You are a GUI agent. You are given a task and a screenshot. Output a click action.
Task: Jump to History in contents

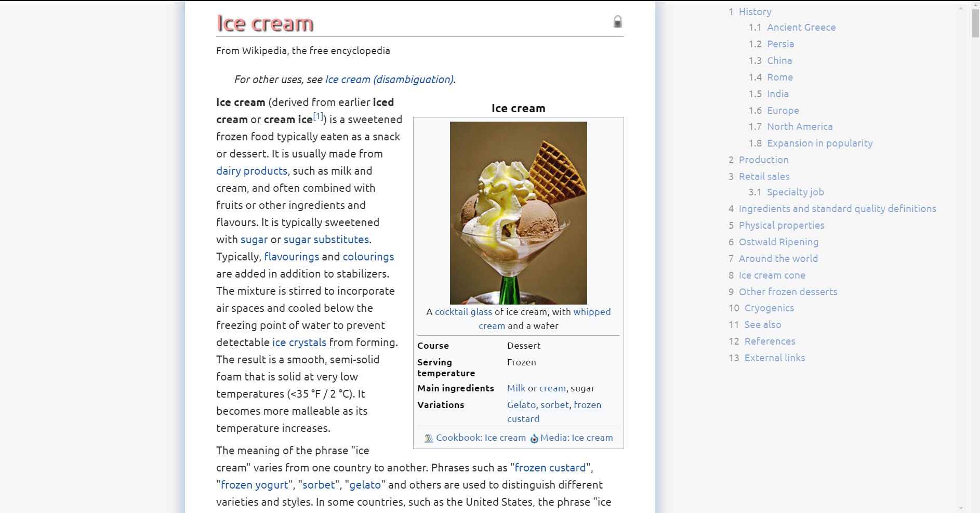[x=755, y=11]
